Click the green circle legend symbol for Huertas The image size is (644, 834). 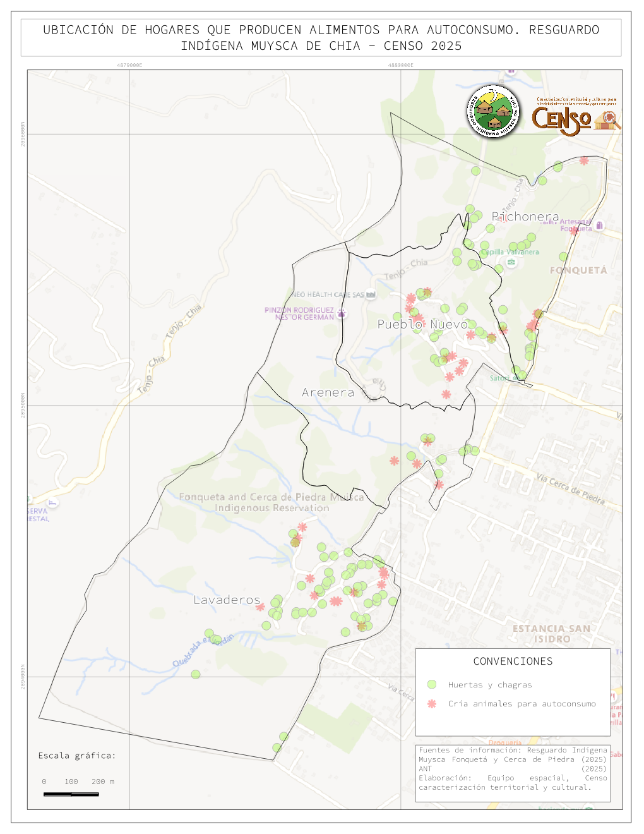pos(432,684)
